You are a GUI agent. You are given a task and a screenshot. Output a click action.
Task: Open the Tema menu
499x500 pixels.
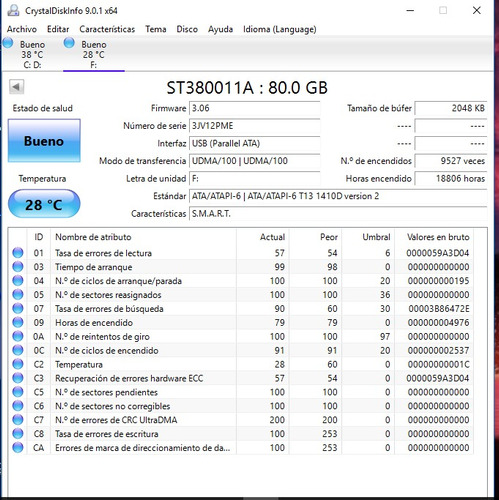click(x=156, y=29)
